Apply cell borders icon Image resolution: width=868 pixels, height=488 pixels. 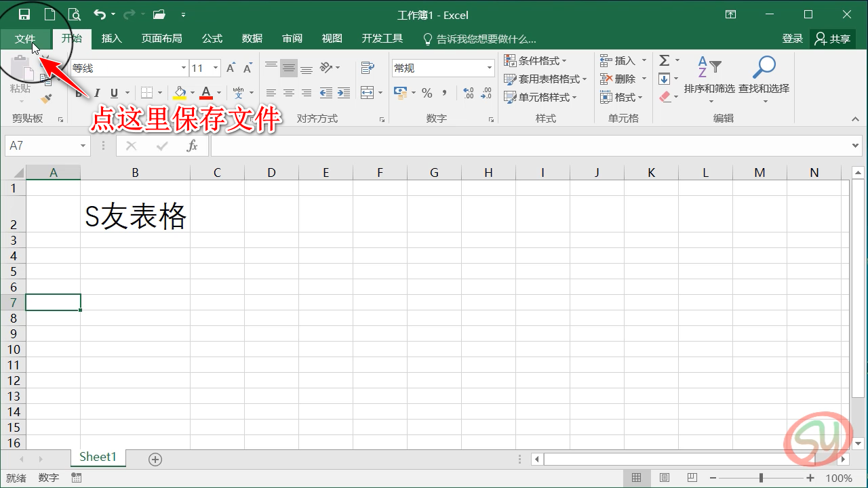[x=146, y=93]
